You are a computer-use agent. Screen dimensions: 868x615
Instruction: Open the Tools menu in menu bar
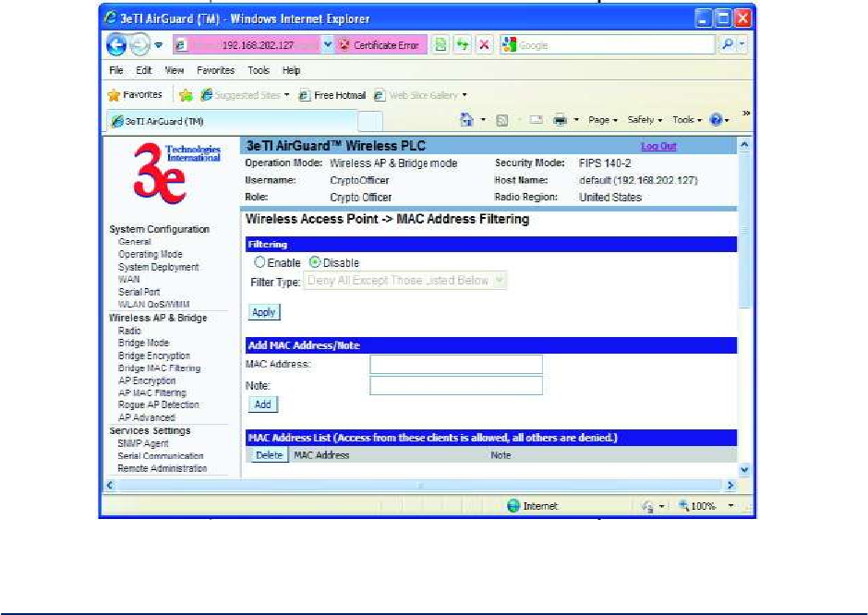point(259,70)
